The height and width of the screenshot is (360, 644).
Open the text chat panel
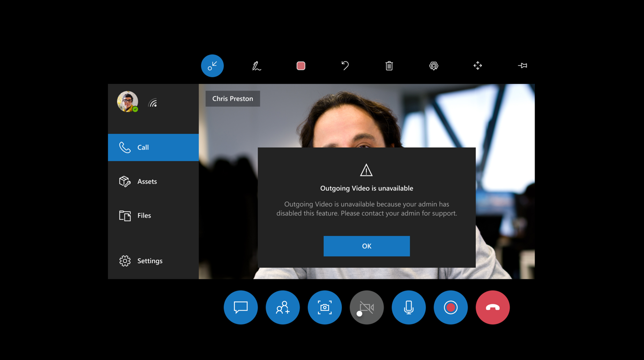pyautogui.click(x=241, y=307)
